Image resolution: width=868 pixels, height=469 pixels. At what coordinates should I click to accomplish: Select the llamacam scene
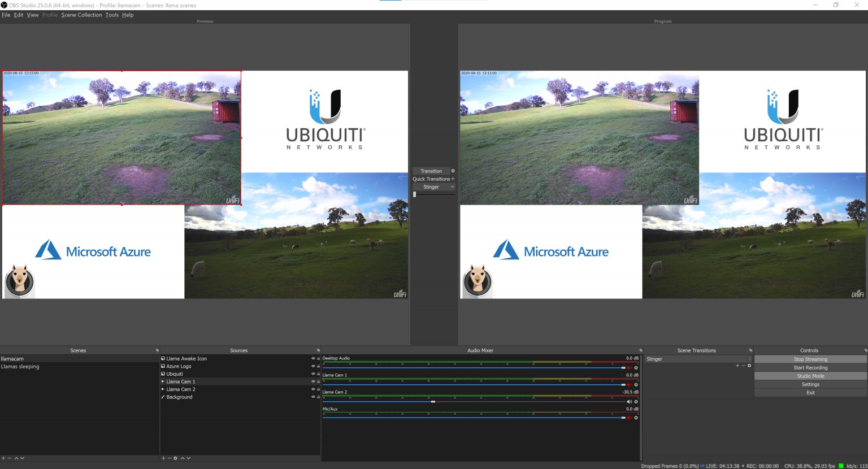point(80,359)
